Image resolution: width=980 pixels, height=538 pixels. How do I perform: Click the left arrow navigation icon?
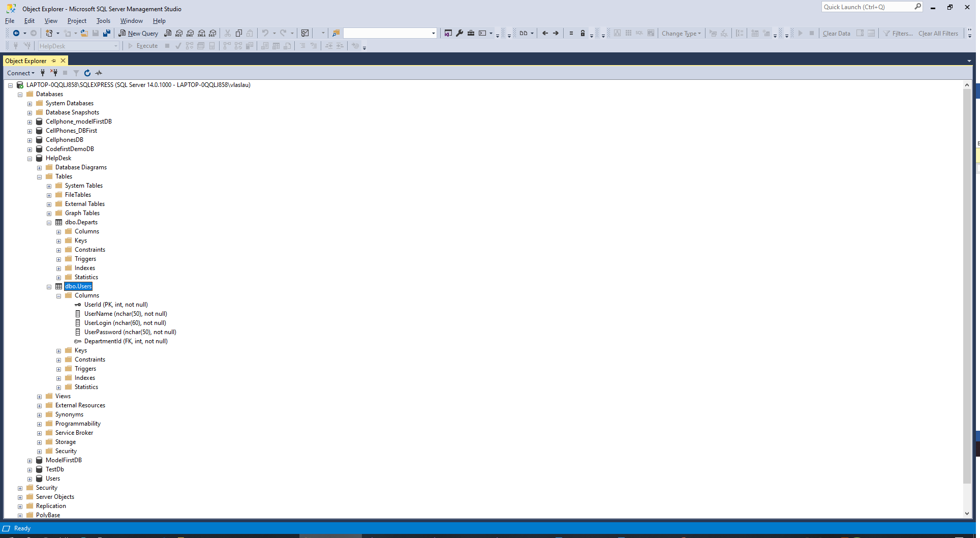[545, 33]
